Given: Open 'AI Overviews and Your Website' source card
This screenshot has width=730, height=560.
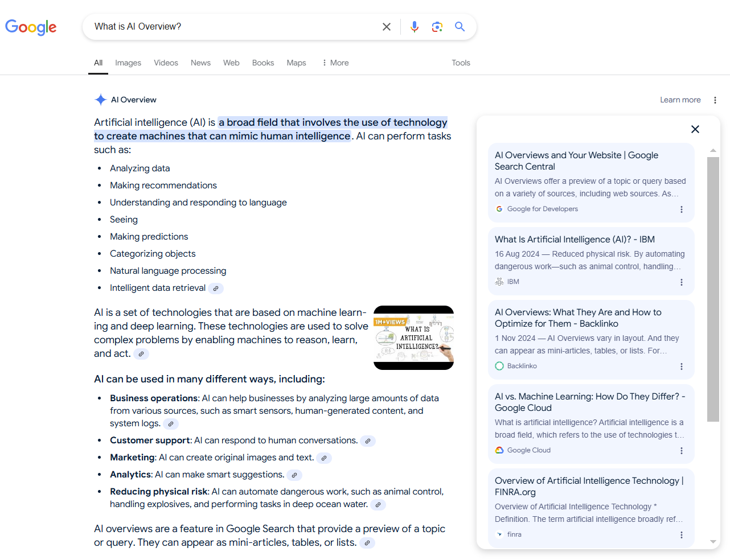Looking at the screenshot, I should tap(591, 182).
